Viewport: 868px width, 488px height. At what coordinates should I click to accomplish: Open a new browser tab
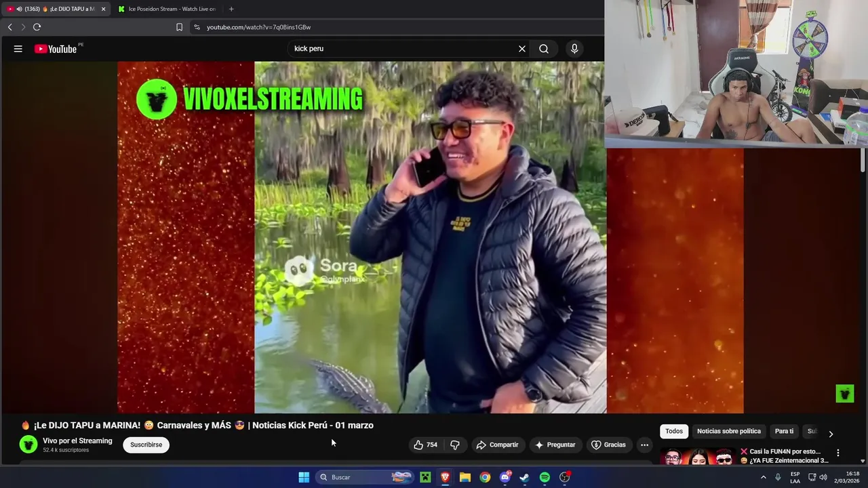[x=231, y=9]
